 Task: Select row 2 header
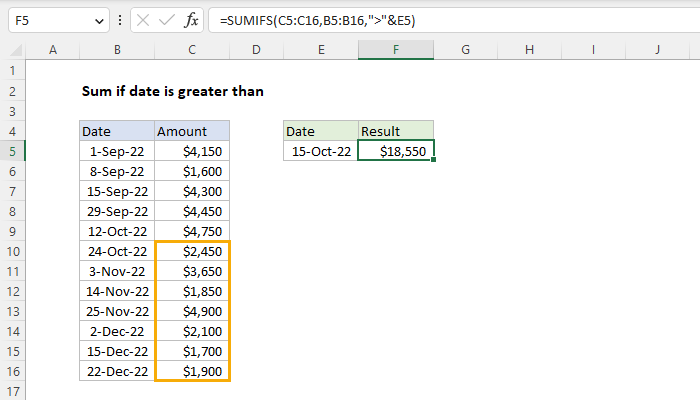pos(12,91)
